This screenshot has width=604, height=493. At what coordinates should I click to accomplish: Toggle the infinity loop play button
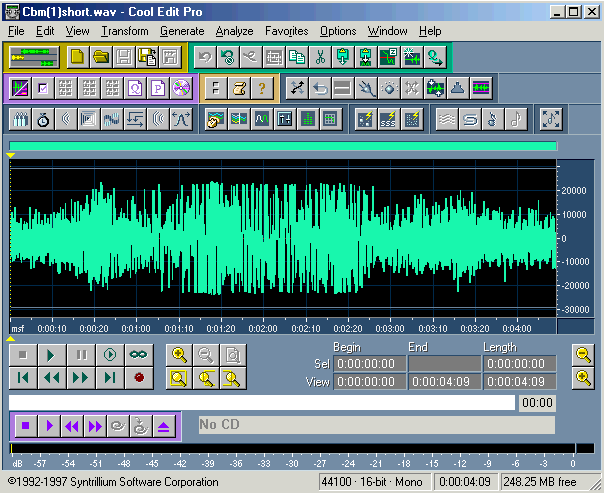click(x=139, y=355)
